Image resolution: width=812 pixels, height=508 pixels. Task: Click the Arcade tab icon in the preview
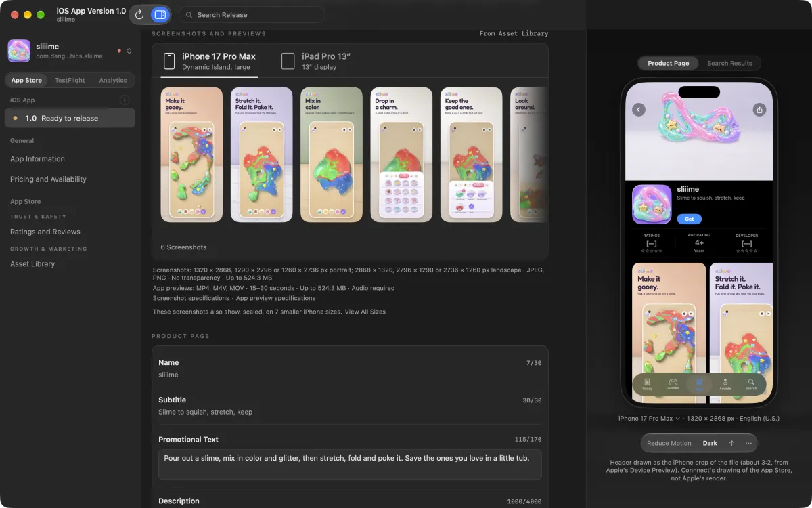click(725, 384)
